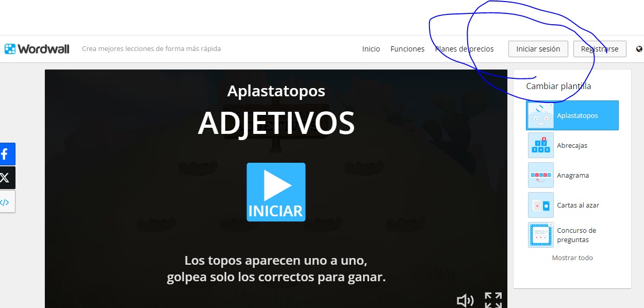Click the Registrarse button
The width and height of the screenshot is (644, 308).
pyautogui.click(x=599, y=49)
